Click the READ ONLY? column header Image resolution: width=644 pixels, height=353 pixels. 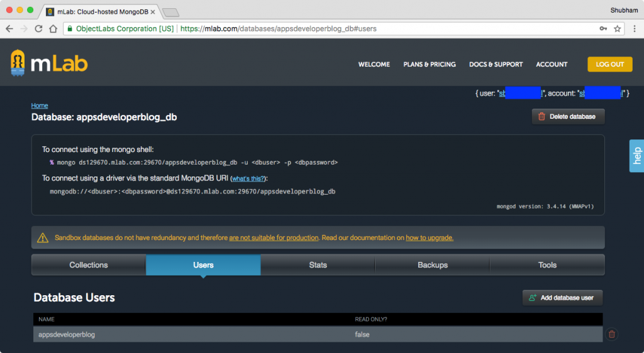(x=371, y=319)
